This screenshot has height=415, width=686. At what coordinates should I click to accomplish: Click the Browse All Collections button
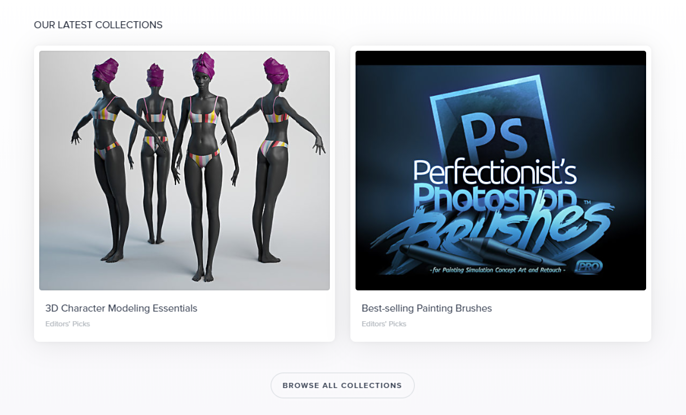pyautogui.click(x=342, y=385)
